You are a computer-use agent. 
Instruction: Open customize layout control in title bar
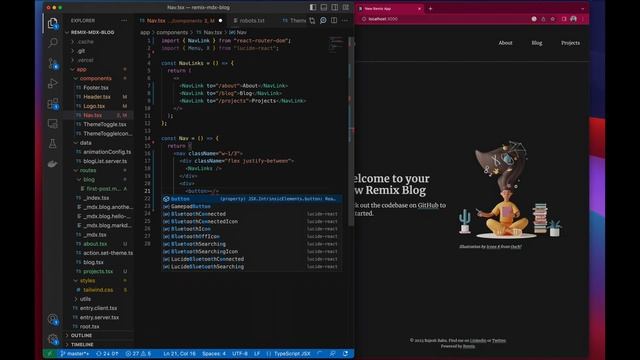click(346, 7)
